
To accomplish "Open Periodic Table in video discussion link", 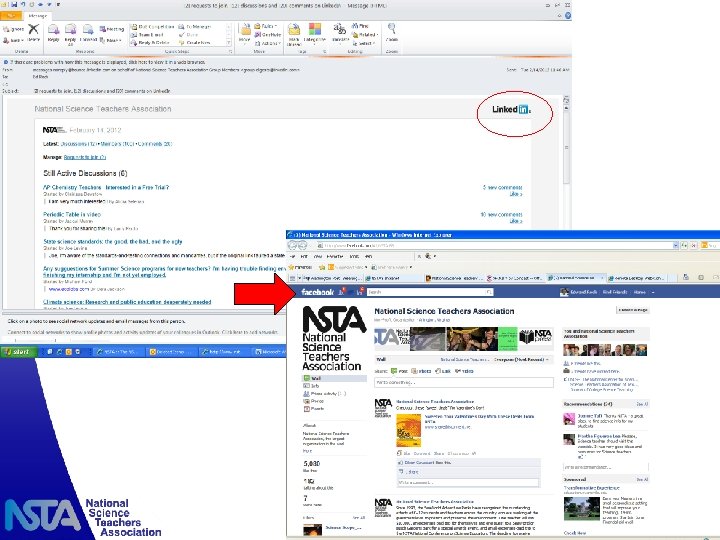I will (72, 214).
